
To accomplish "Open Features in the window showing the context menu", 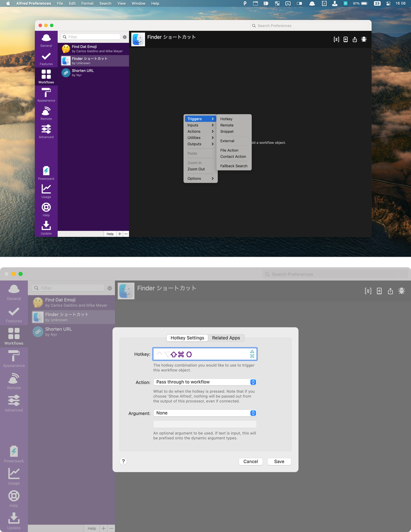I will [x=46, y=59].
